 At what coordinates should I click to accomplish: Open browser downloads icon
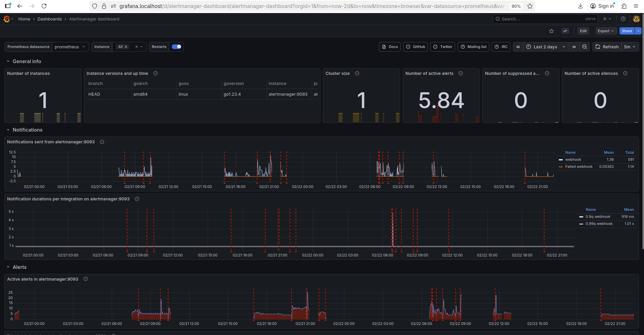(580, 6)
